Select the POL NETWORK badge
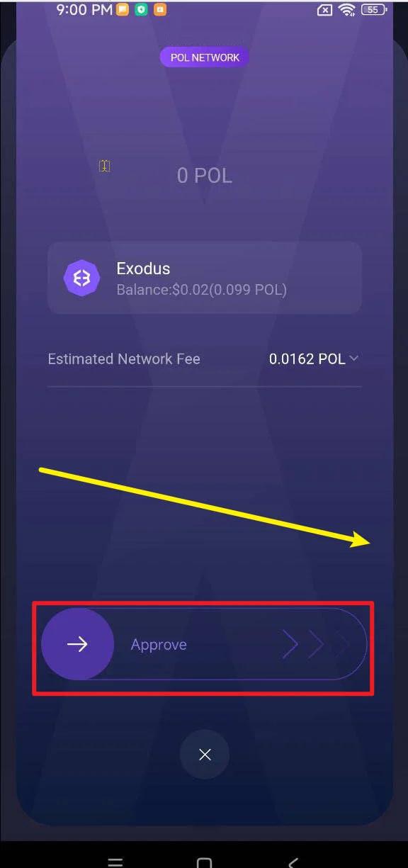 pyautogui.click(x=205, y=57)
